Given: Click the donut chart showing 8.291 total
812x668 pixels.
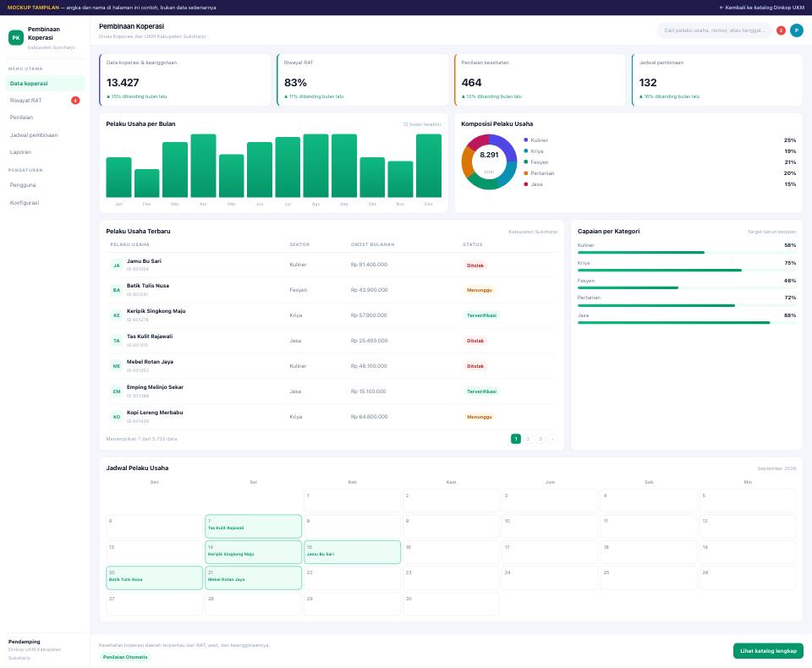Looking at the screenshot, I should pos(489,162).
